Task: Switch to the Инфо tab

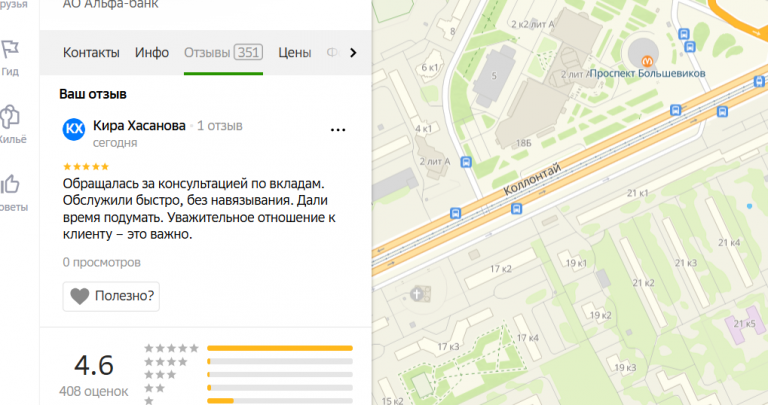Action: coord(152,52)
